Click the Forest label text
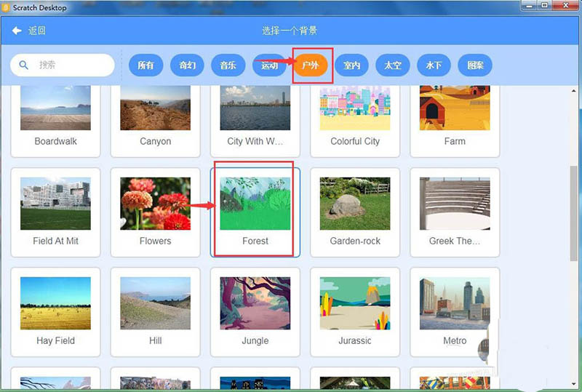 [255, 241]
